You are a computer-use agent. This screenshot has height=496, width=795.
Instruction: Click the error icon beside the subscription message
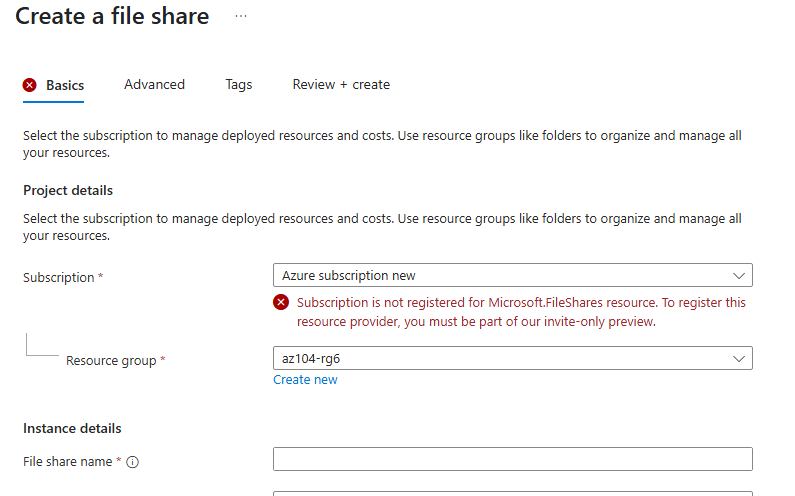282,302
